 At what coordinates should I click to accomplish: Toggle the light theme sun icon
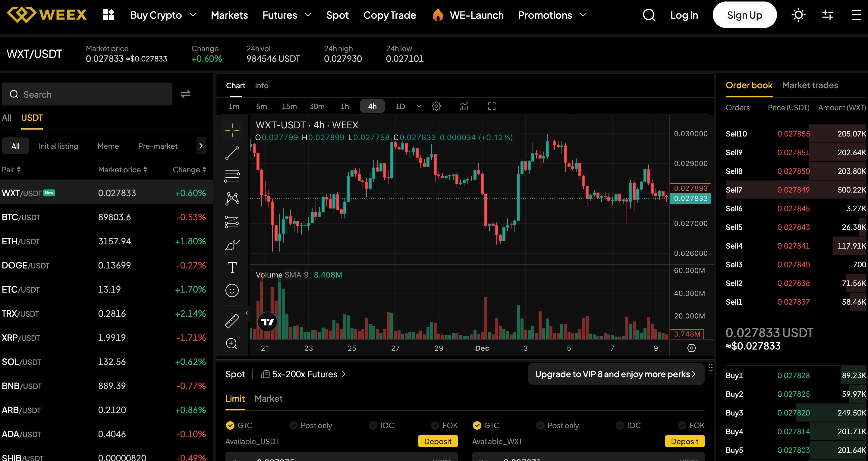coord(798,15)
